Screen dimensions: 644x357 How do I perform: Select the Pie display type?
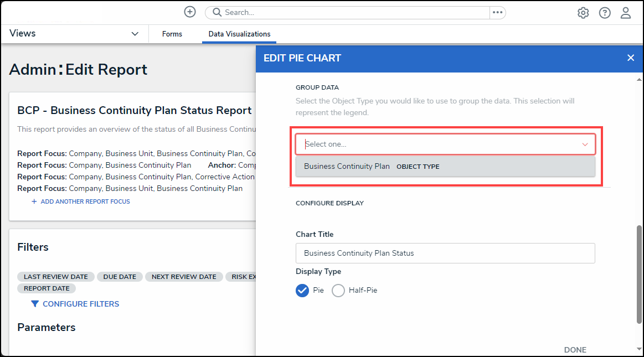click(302, 290)
